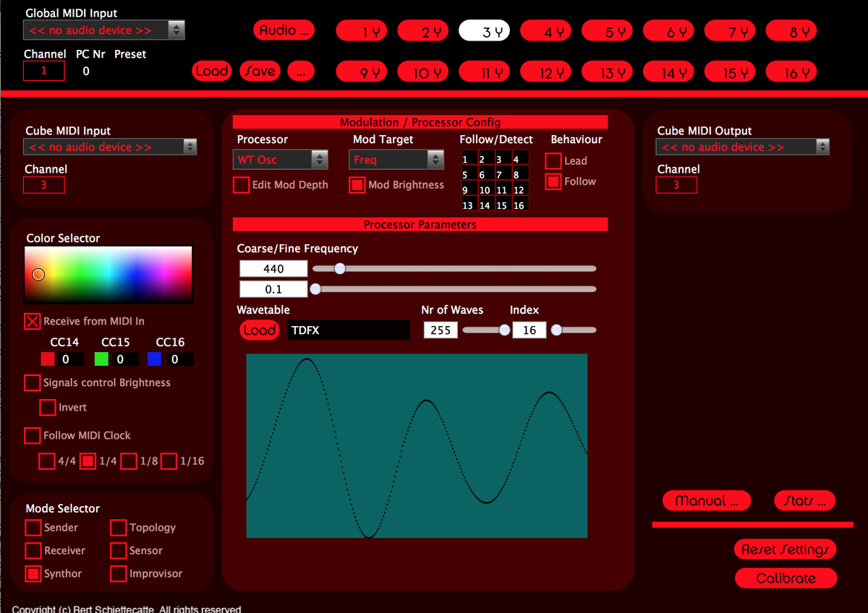Select cube button 7
The width and height of the screenshot is (868, 613).
pyautogui.click(x=731, y=30)
